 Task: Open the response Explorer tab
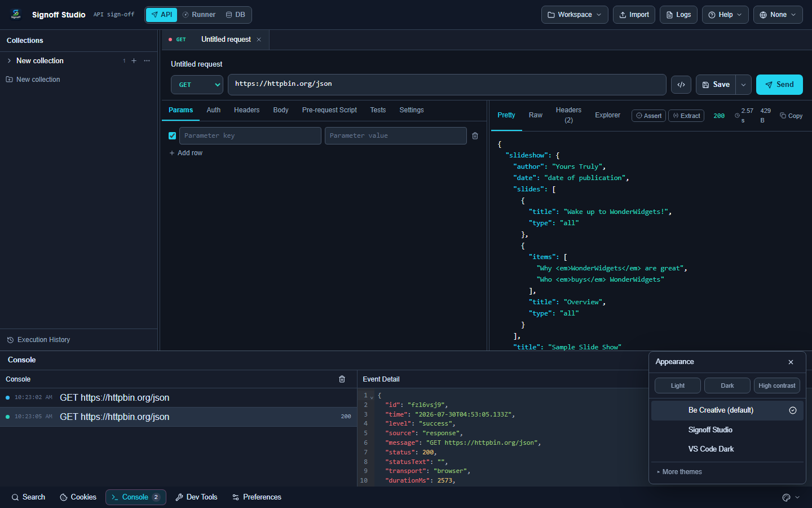[x=608, y=115]
